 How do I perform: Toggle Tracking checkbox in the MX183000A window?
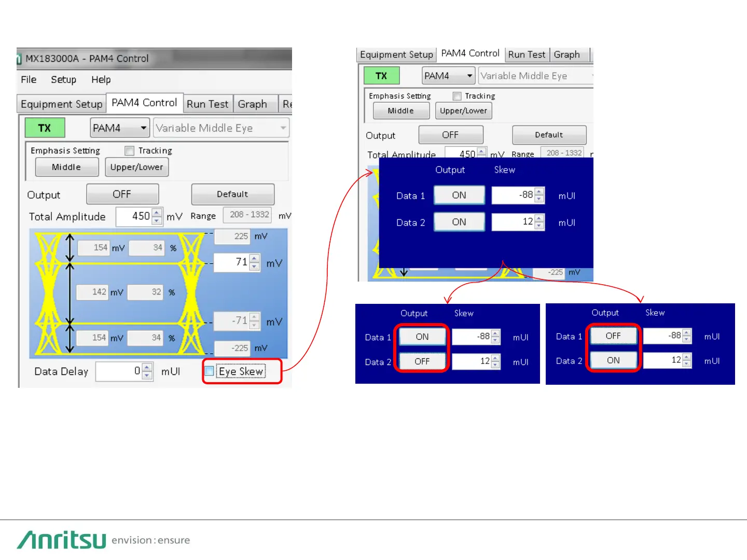pos(130,151)
